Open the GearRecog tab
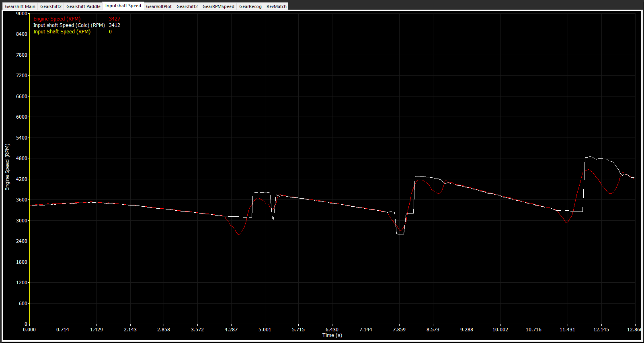 (250, 6)
